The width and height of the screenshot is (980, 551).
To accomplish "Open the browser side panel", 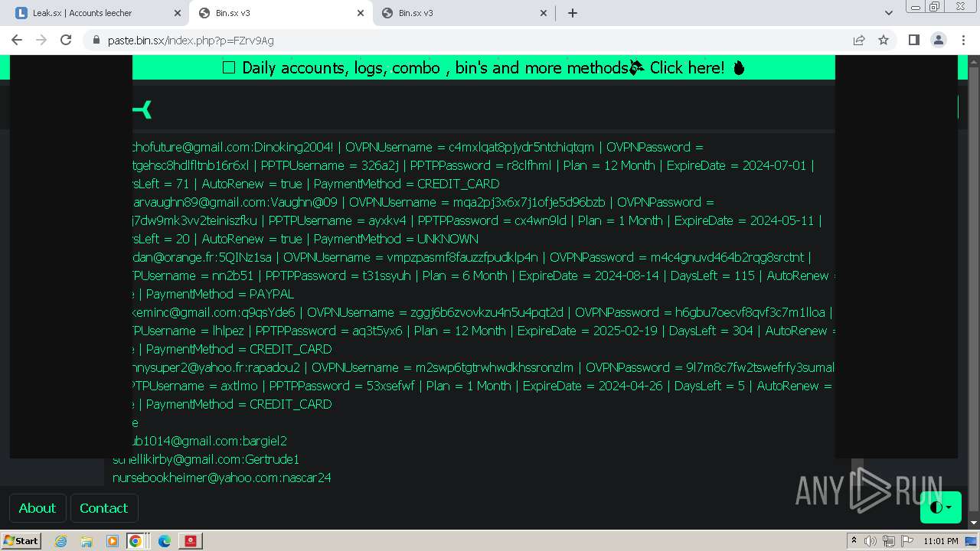I will [913, 40].
